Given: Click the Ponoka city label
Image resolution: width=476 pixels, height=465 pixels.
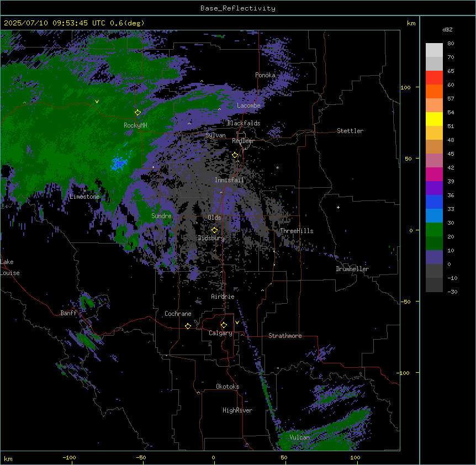Looking at the screenshot, I should click(x=265, y=75).
